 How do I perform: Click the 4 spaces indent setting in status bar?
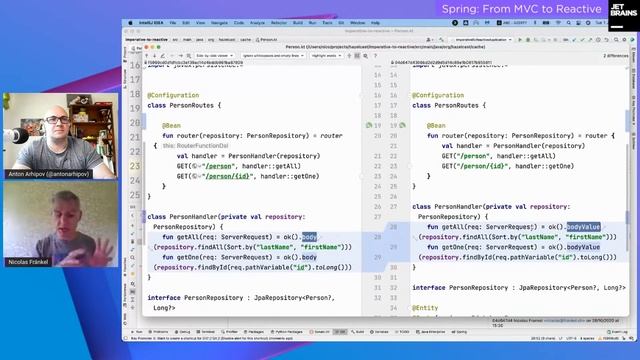[587, 338]
